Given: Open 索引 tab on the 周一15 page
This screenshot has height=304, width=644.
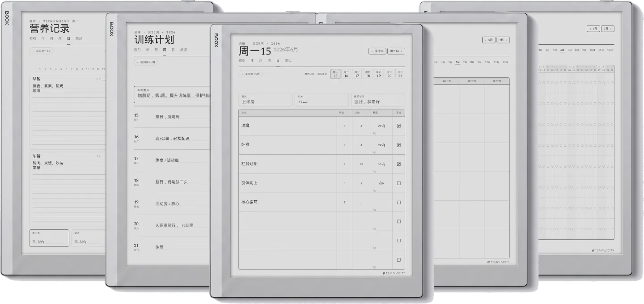Looking at the screenshot, I should [x=242, y=60].
